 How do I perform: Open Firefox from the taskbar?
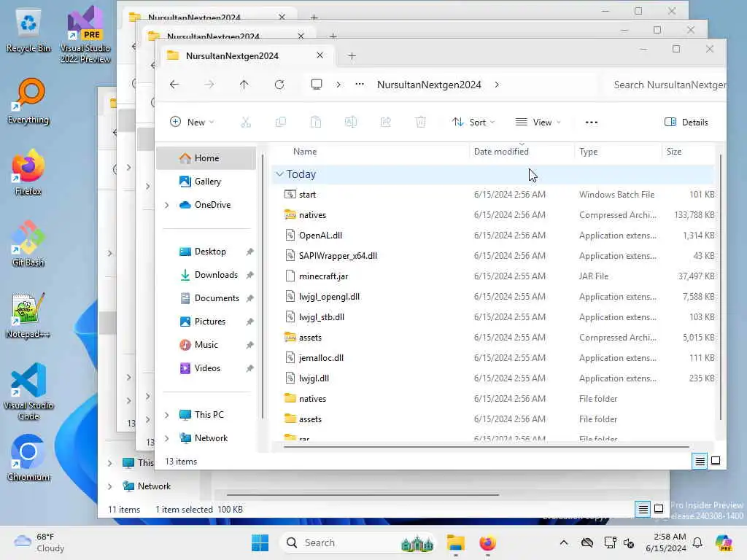[487, 542]
